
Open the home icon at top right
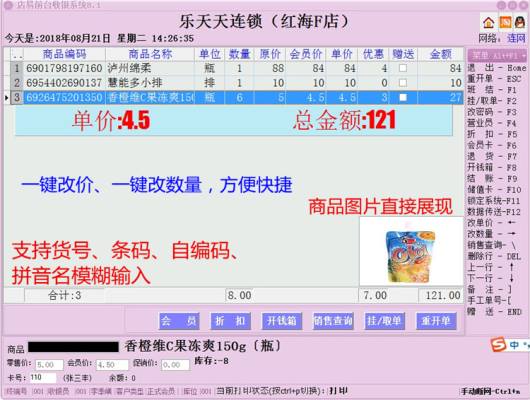[488, 23]
